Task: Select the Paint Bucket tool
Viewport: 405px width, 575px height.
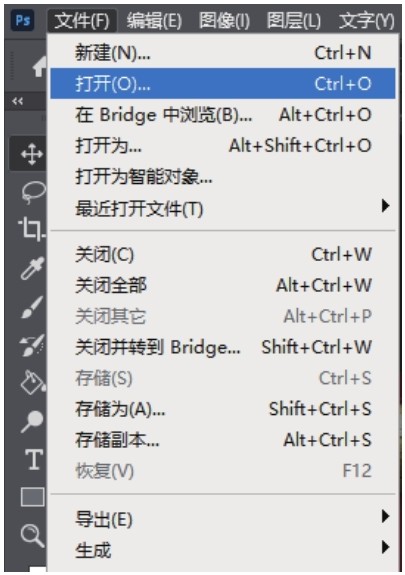Action: (33, 382)
